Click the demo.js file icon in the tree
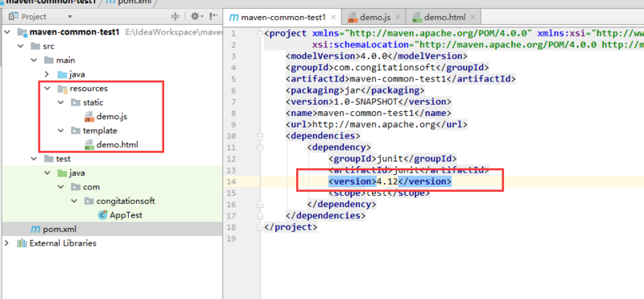The image size is (644, 299). [x=89, y=117]
